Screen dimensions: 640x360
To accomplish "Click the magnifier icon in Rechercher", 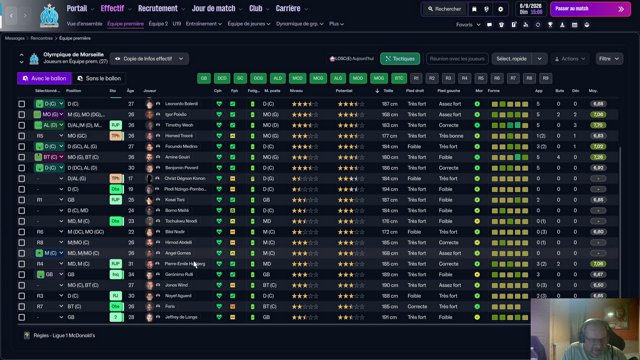I will click(430, 9).
